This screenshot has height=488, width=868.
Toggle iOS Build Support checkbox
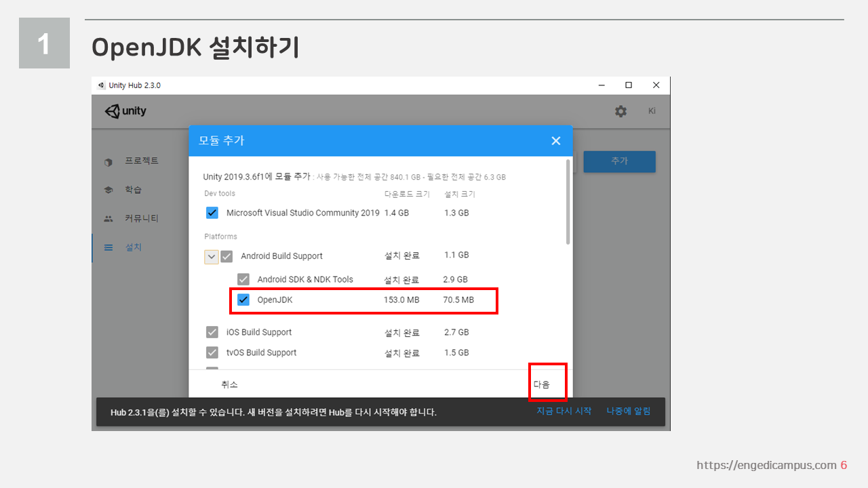click(212, 332)
